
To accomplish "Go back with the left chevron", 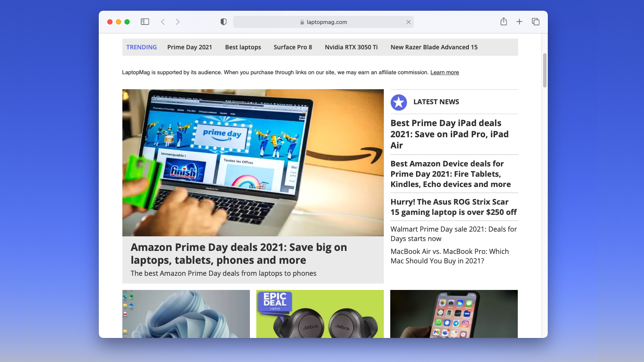I will (x=163, y=21).
